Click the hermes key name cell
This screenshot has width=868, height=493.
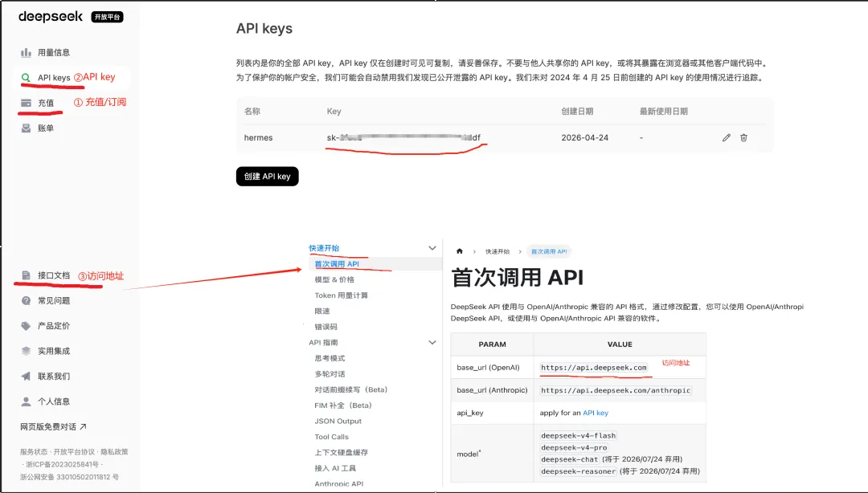tap(259, 138)
